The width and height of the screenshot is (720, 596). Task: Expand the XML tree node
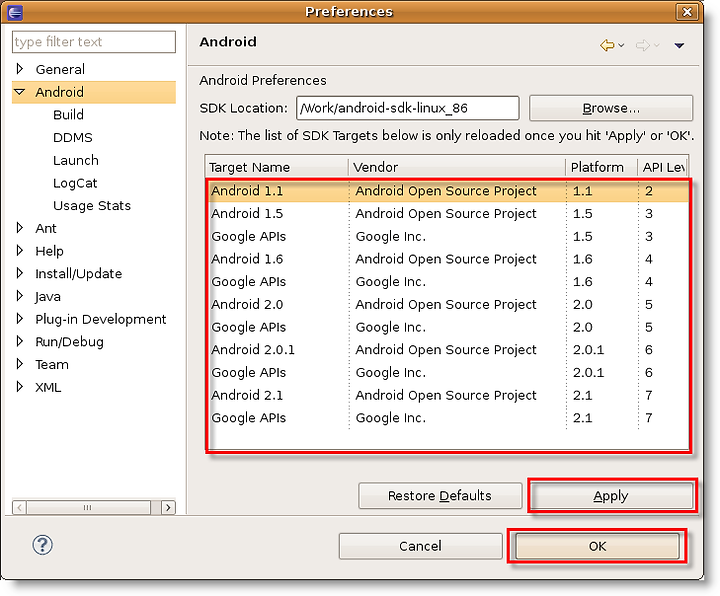click(19, 387)
